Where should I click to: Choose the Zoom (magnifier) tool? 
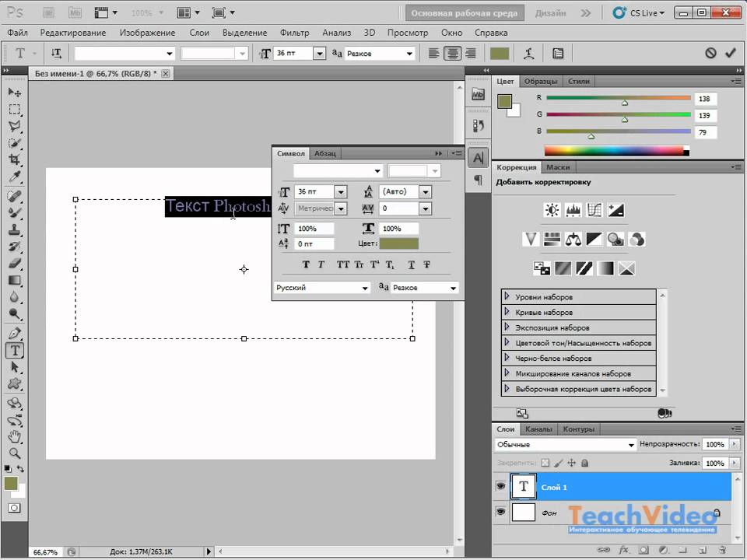14,453
